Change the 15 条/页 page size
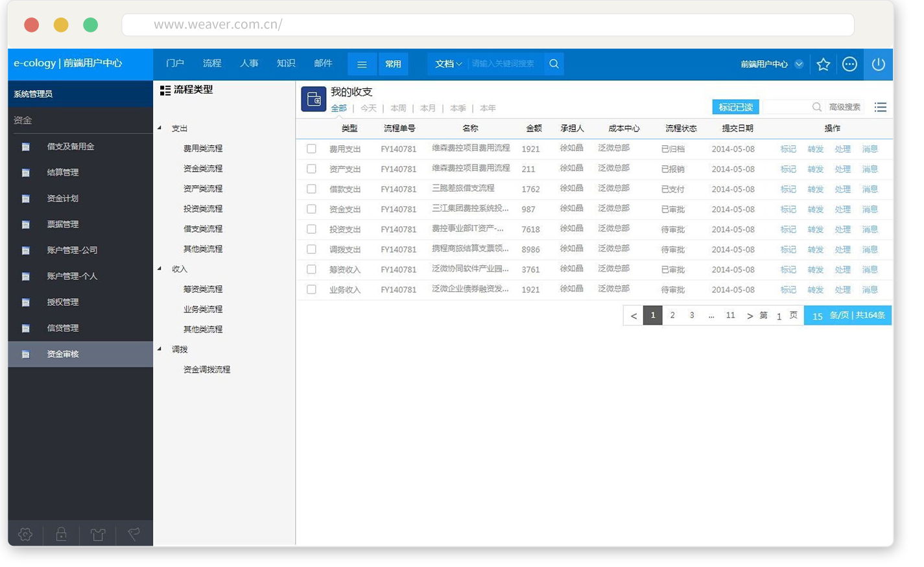This screenshot has height=567, width=924. click(x=817, y=316)
